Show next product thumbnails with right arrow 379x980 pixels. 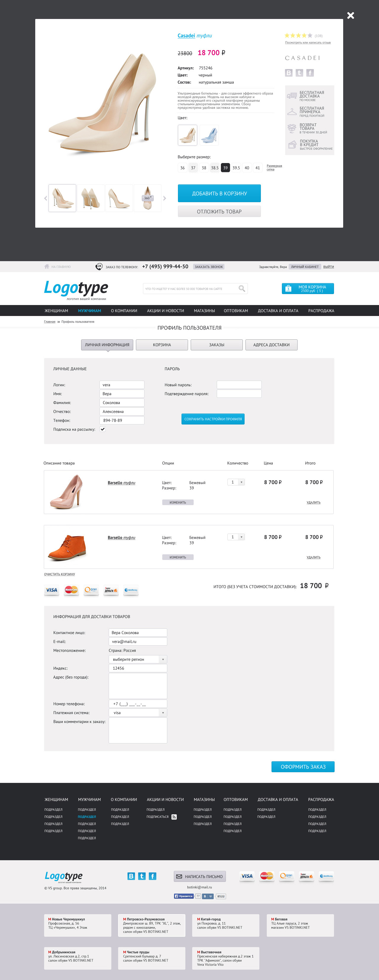tap(165, 198)
